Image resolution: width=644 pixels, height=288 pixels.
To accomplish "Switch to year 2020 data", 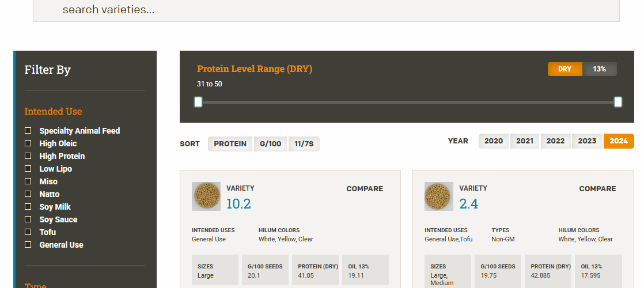I will point(493,141).
